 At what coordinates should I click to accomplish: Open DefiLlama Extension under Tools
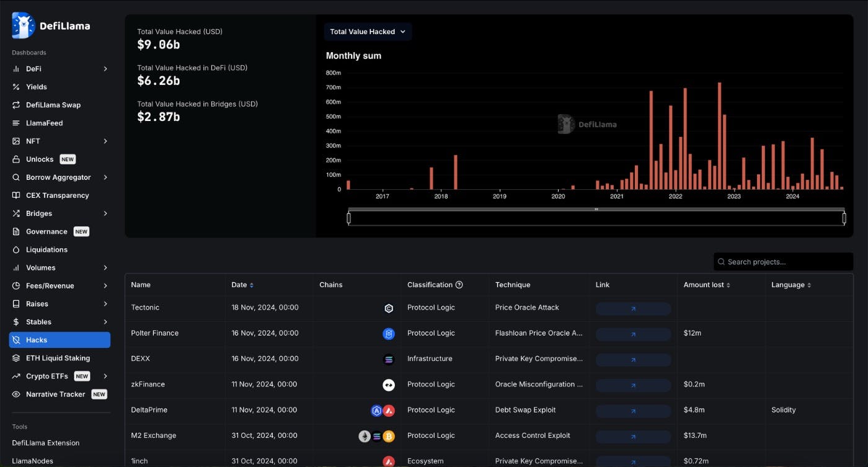(x=46, y=443)
